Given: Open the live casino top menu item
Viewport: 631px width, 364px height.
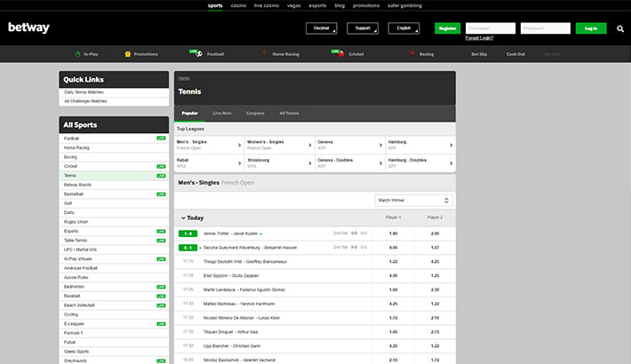Looking at the screenshot, I should [x=267, y=5].
